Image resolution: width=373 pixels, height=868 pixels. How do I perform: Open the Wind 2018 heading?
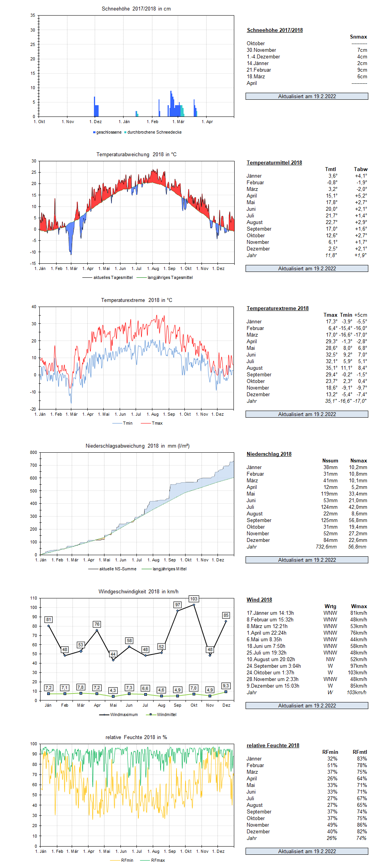259,600
